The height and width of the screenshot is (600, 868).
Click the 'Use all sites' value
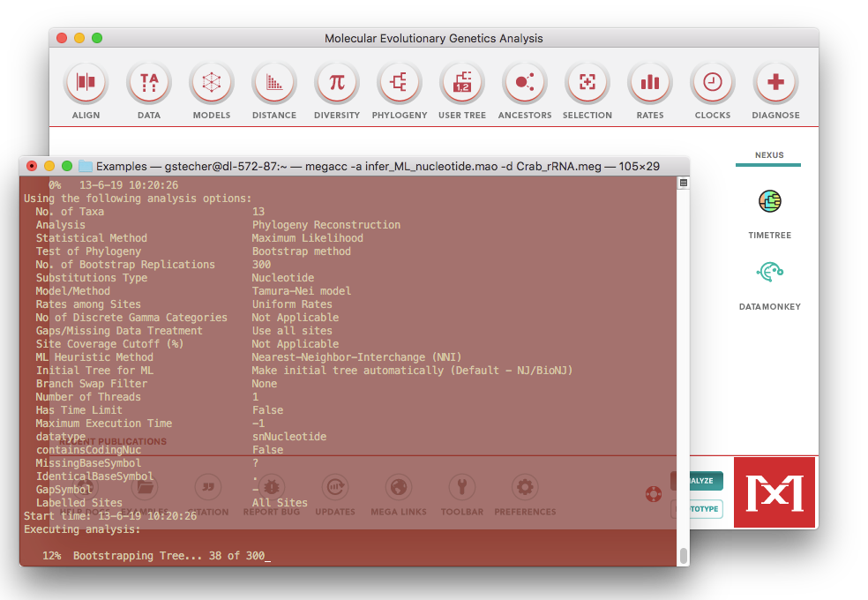(x=292, y=331)
